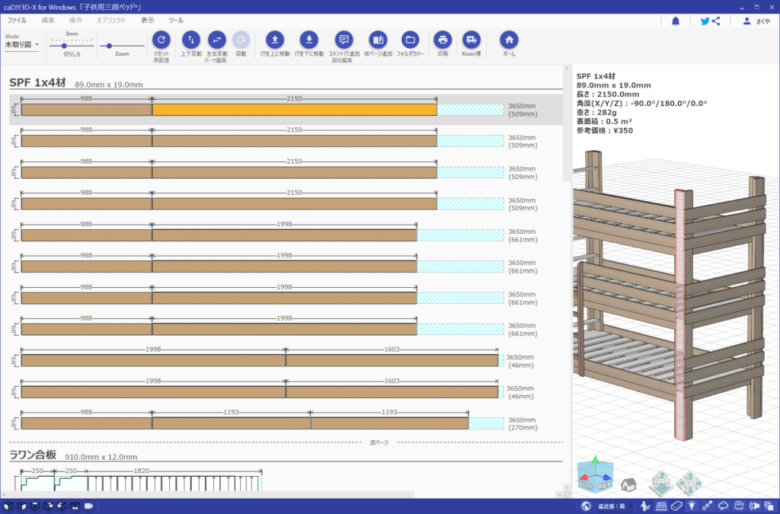This screenshot has width=780, height=514.
Task: Click the コメント行追加 add comment row icon
Action: pyautogui.click(x=344, y=40)
